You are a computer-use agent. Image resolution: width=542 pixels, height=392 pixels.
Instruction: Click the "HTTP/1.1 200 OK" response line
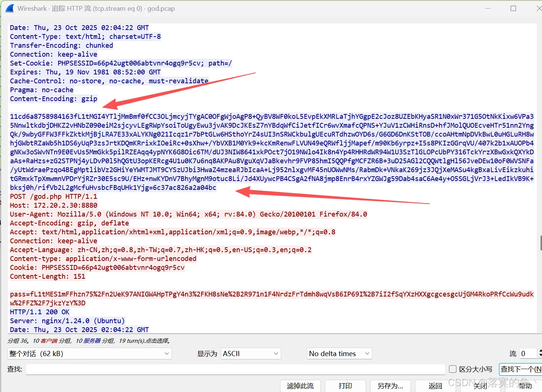pos(40,312)
